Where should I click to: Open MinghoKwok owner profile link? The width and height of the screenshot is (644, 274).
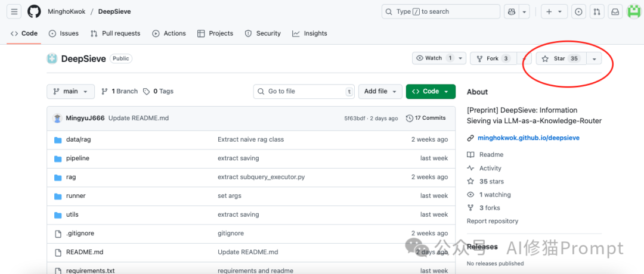pyautogui.click(x=67, y=11)
